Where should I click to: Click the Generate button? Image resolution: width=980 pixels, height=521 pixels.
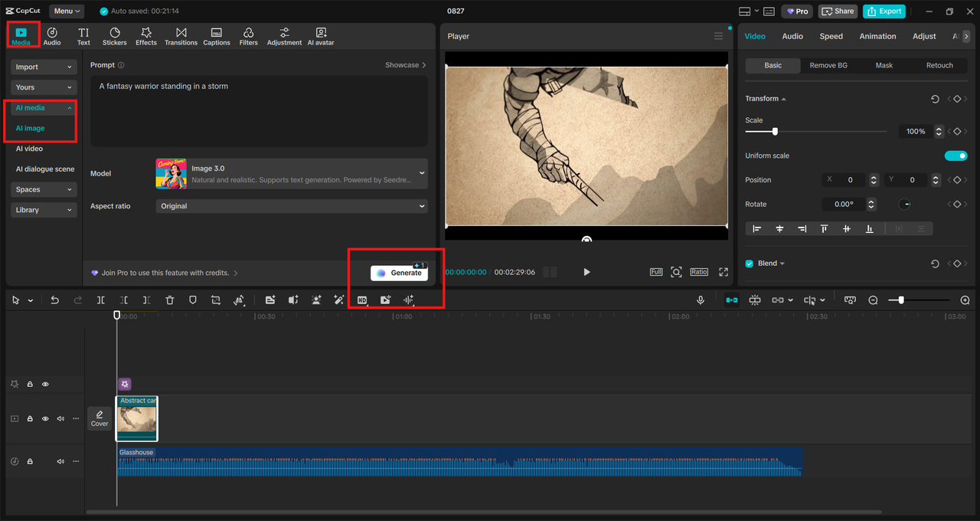(x=400, y=274)
